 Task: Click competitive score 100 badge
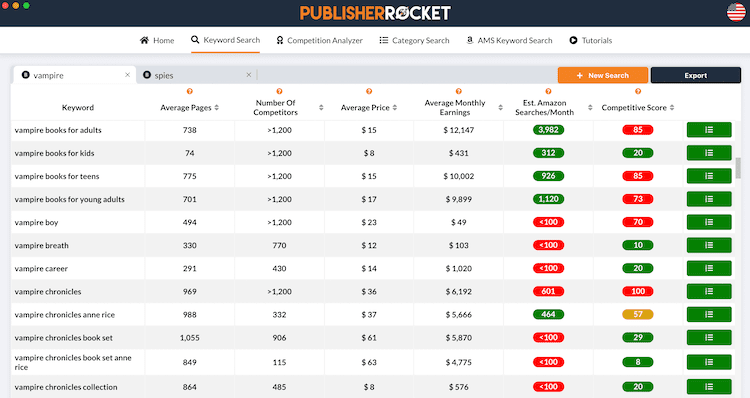(x=638, y=291)
